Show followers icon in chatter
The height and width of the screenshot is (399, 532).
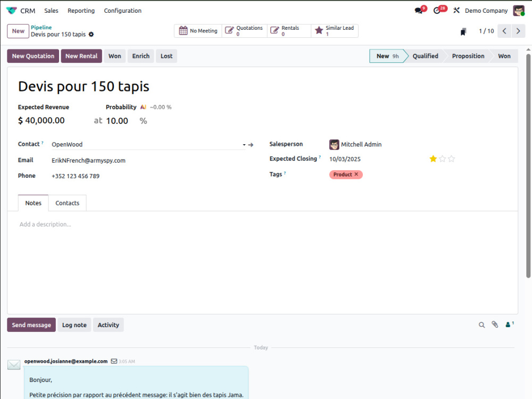510,325
